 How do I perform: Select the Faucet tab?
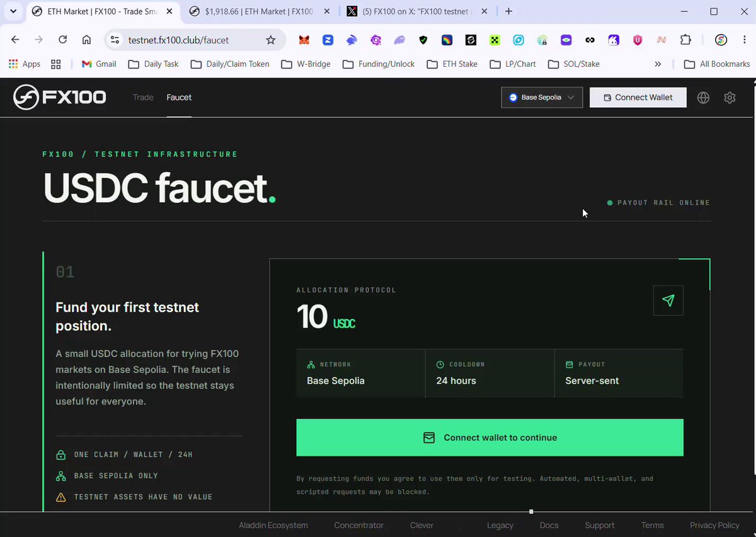pos(179,97)
